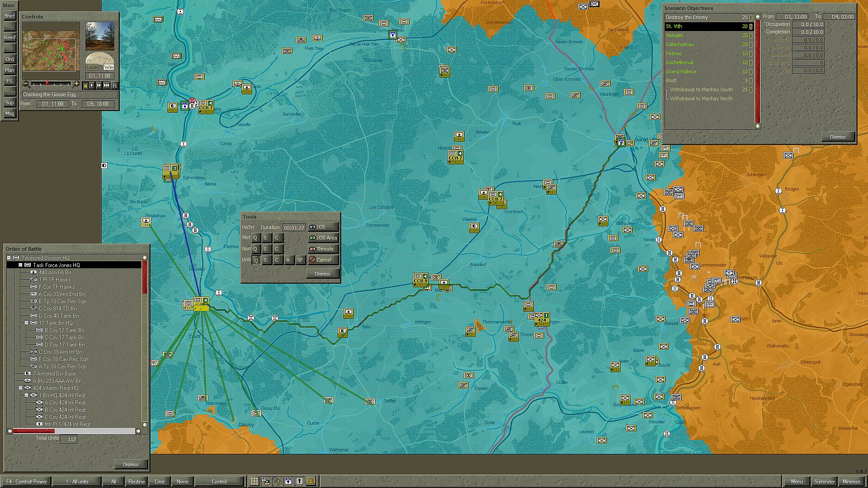
Task: Click the zoom out magnifier icon
Action: tap(26, 84)
